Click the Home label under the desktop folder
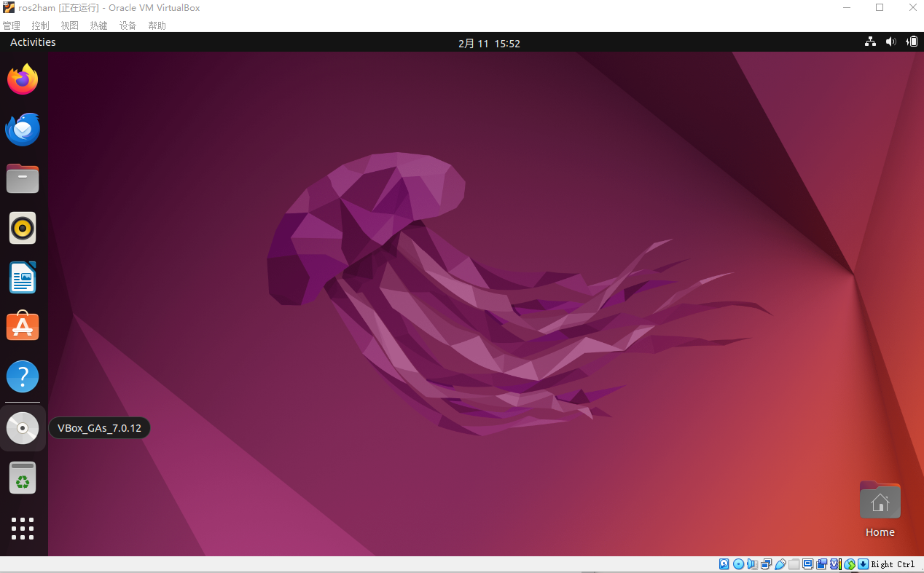 point(880,532)
